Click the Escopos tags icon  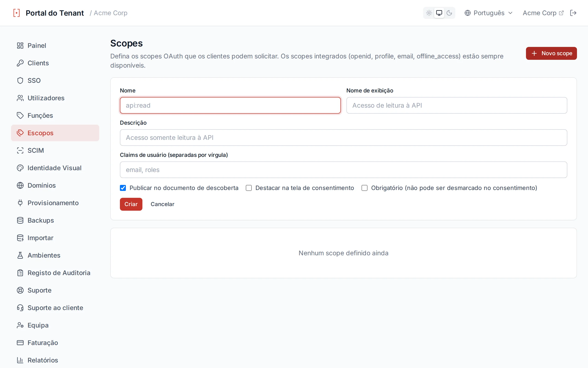(x=20, y=133)
